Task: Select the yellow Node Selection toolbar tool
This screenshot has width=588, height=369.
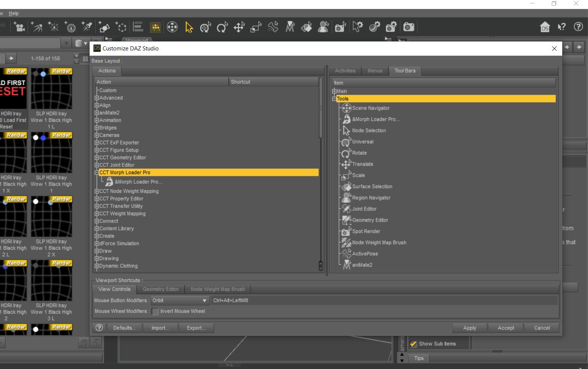Action: [189, 27]
